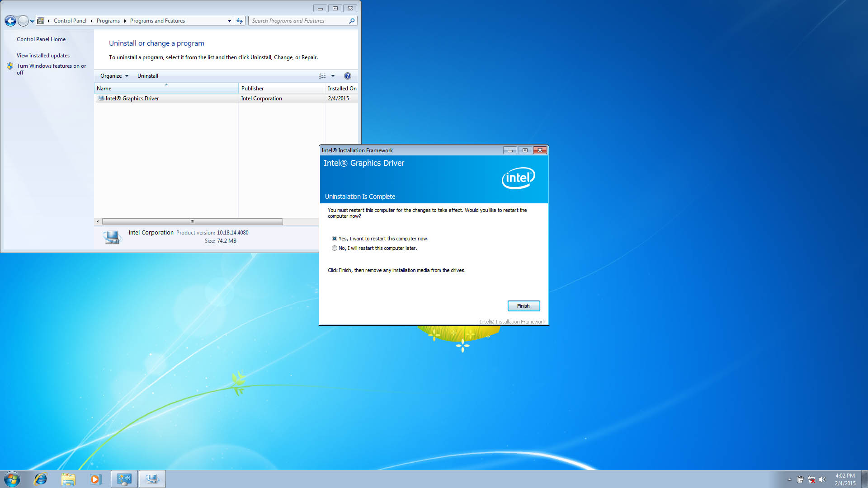The height and width of the screenshot is (488, 868).
Task: Close Intel Installation Framework dialog
Action: click(x=540, y=150)
